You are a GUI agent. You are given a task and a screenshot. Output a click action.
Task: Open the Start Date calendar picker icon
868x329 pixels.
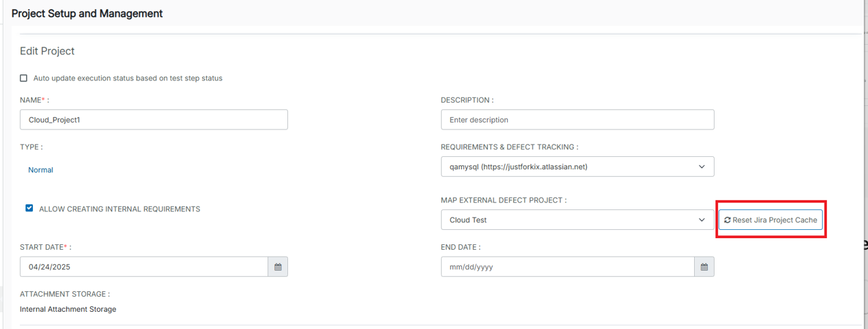(x=278, y=267)
